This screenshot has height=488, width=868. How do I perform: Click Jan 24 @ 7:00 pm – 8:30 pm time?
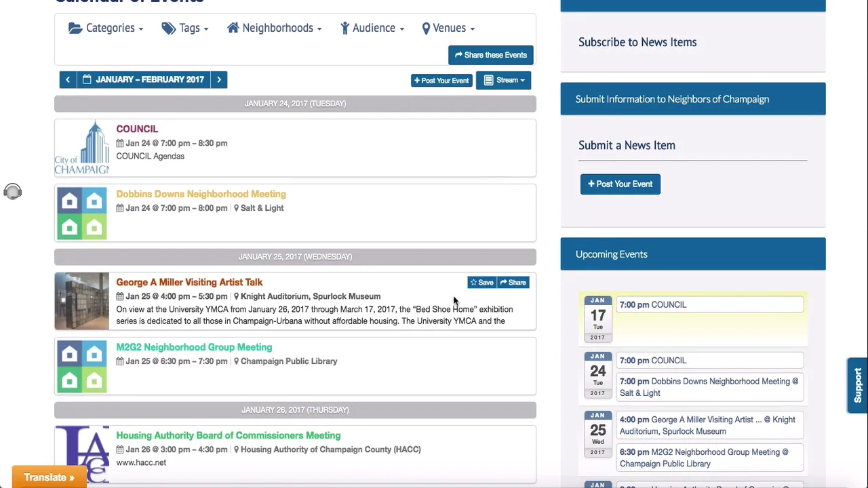[x=176, y=143]
